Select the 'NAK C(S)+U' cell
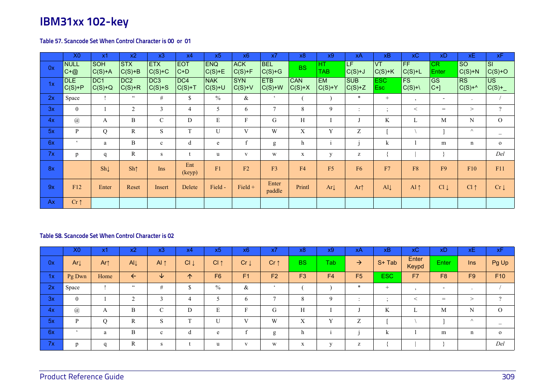This screenshot has height=392, width=555. pos(218,85)
